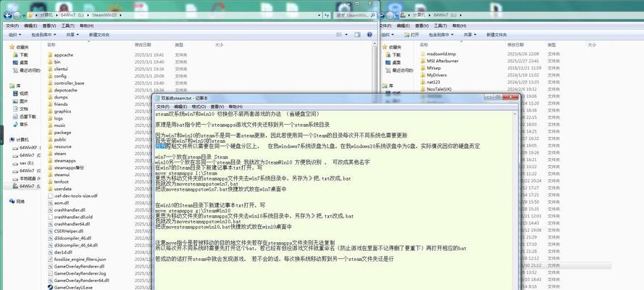
Task: Open 共享 dropdown in SteamWin10 window
Action: [72, 35]
